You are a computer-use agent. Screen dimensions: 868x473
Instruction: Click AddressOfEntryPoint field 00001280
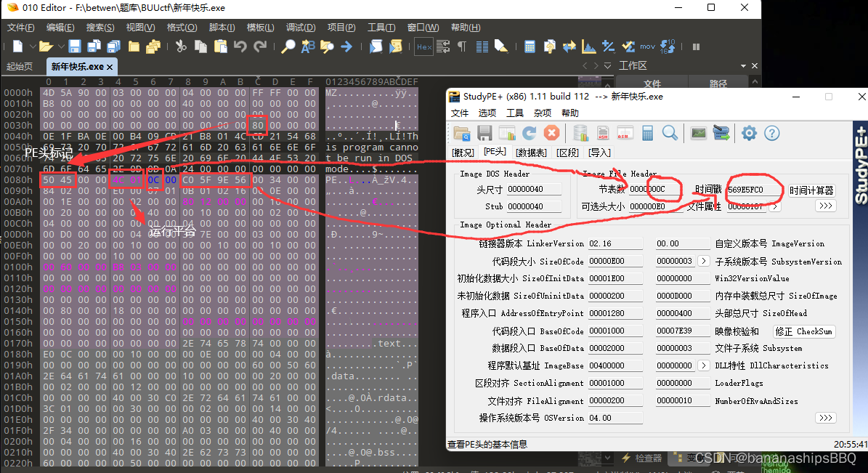(615, 313)
